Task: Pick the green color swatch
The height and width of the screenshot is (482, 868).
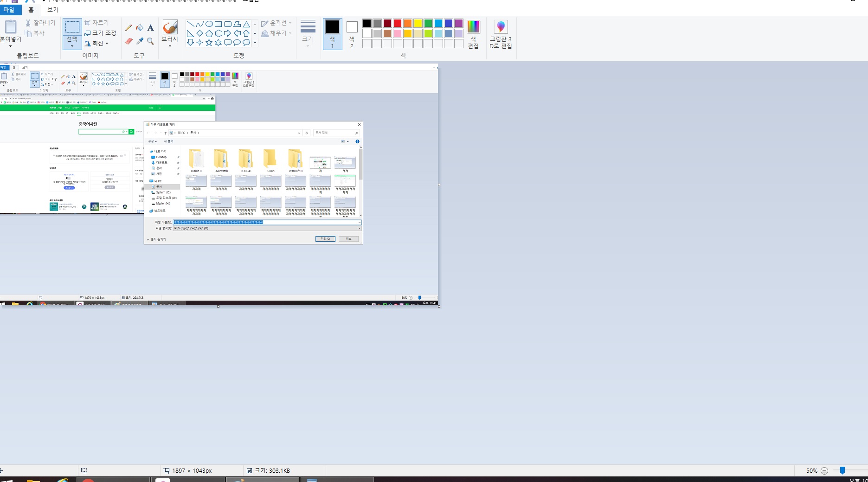Action: click(428, 23)
